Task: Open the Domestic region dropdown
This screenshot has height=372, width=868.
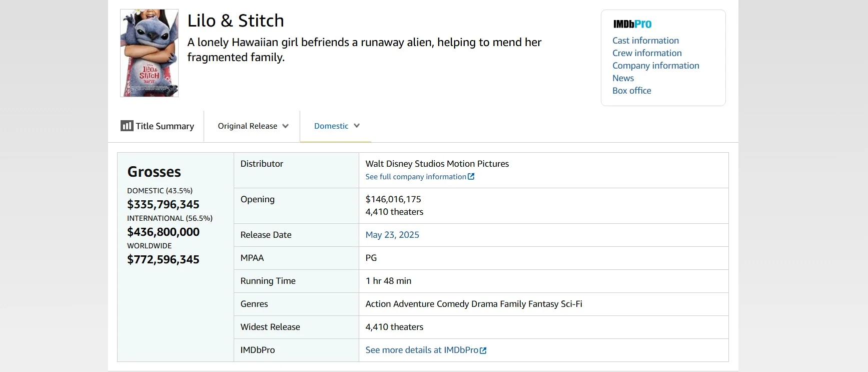Action: point(336,126)
